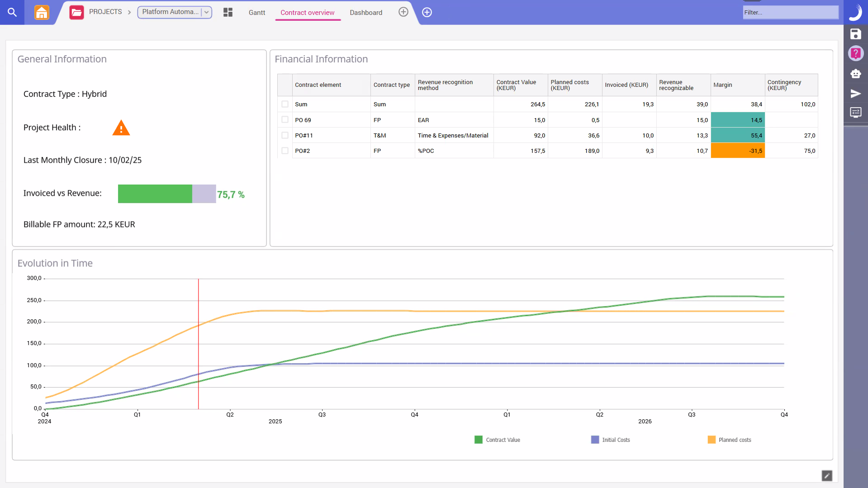Screen dimensions: 868x488
Task: Open the help question mark icon
Action: coord(855,53)
